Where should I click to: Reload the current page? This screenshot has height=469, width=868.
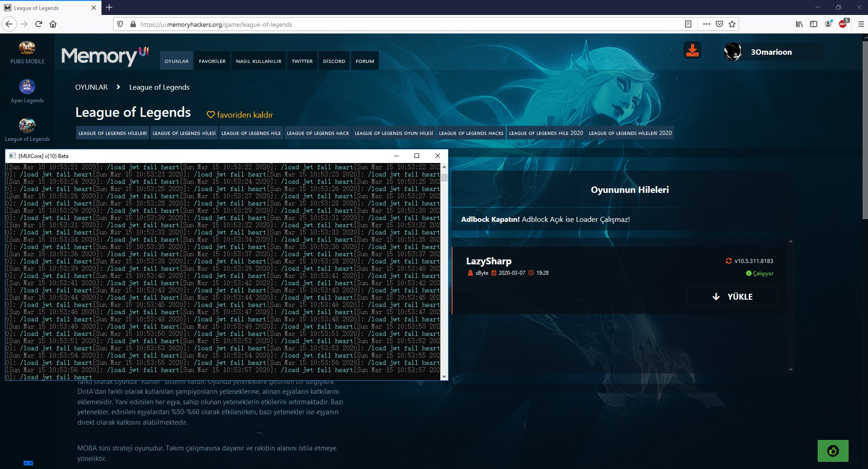[x=39, y=24]
